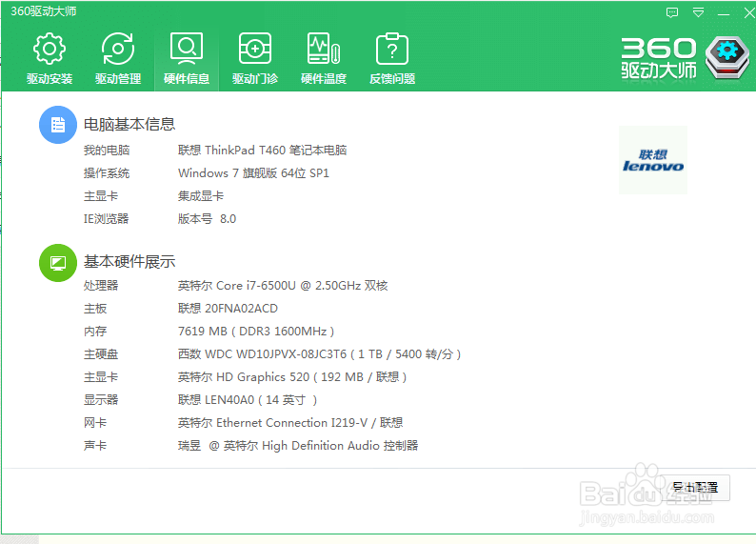
Task: Click network value Ethernet Connection I219-V
Action: click(290, 423)
